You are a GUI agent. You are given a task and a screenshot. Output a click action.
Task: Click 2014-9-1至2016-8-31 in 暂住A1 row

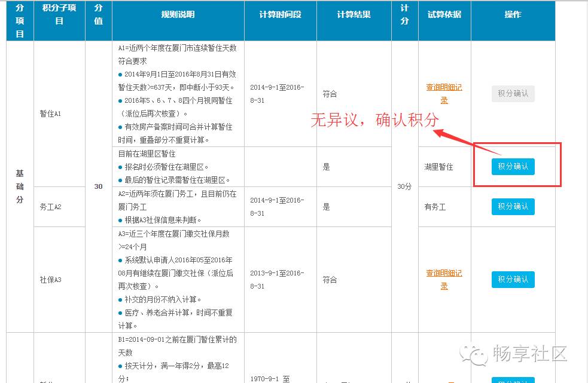281,94
